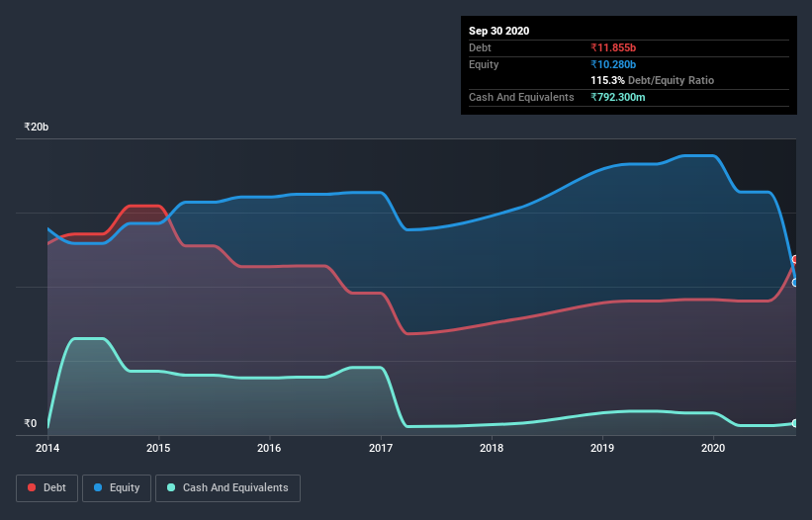Select the 2020 axis label

coord(713,448)
